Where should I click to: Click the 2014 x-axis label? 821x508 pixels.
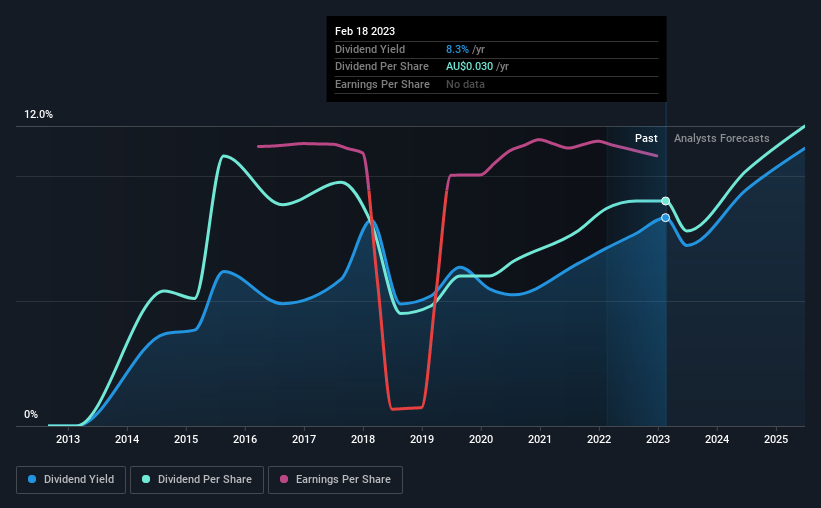(x=127, y=439)
